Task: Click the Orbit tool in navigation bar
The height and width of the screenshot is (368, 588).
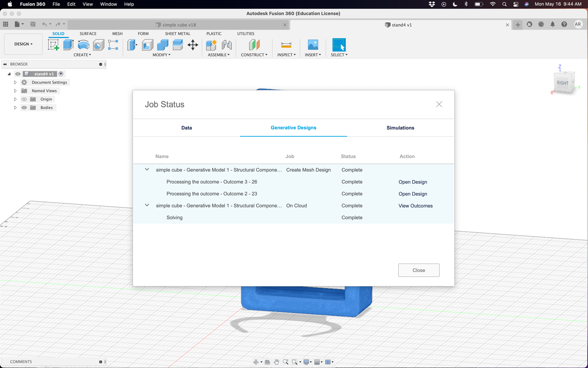Action: pos(256,362)
